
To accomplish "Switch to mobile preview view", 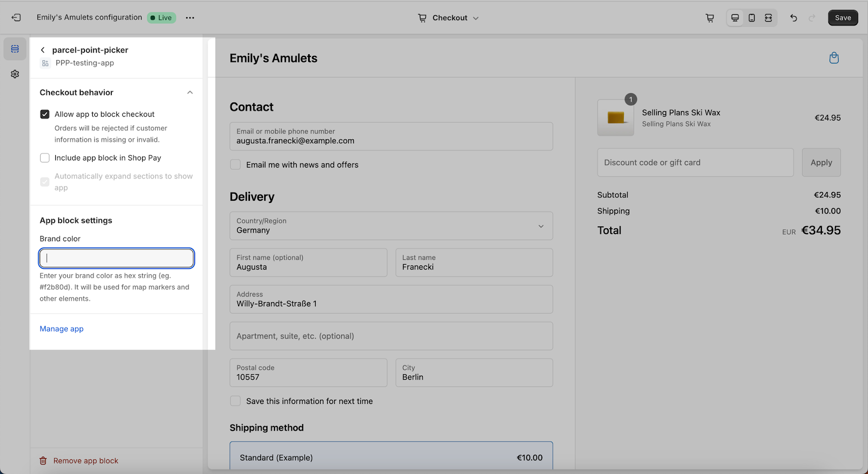I will tap(751, 18).
